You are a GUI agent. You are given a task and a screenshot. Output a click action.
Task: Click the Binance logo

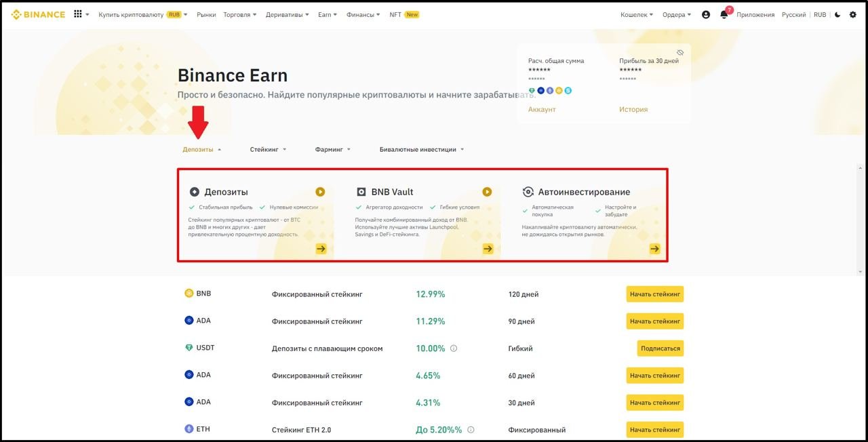[x=39, y=14]
